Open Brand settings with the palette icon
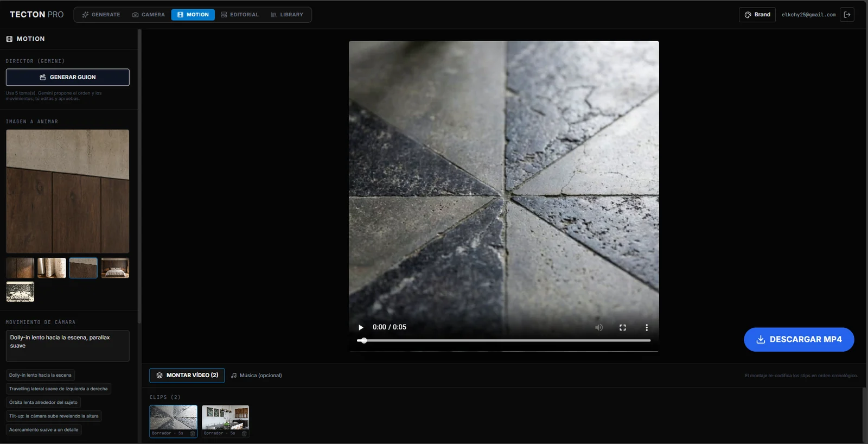This screenshot has height=444, width=868. pos(757,15)
